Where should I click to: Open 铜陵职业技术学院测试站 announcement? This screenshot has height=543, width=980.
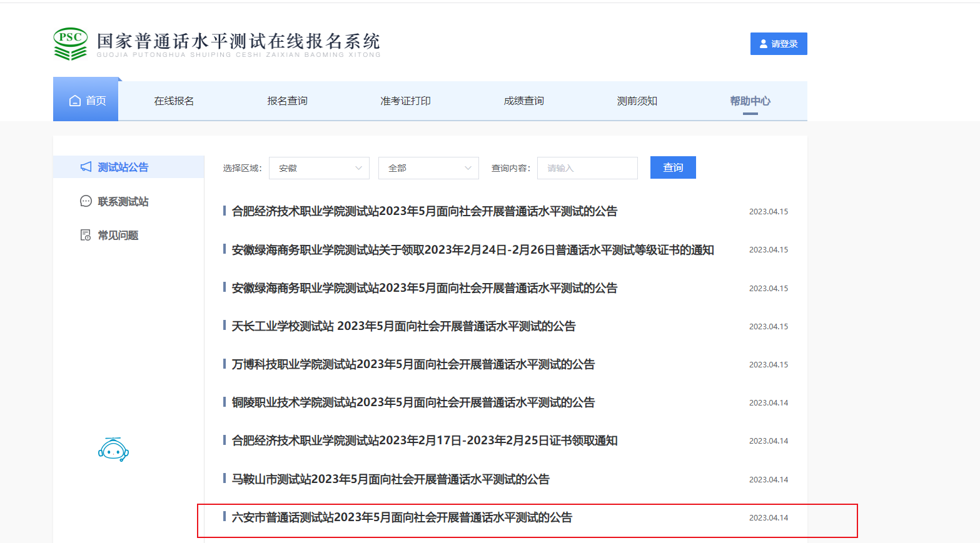[x=413, y=402]
